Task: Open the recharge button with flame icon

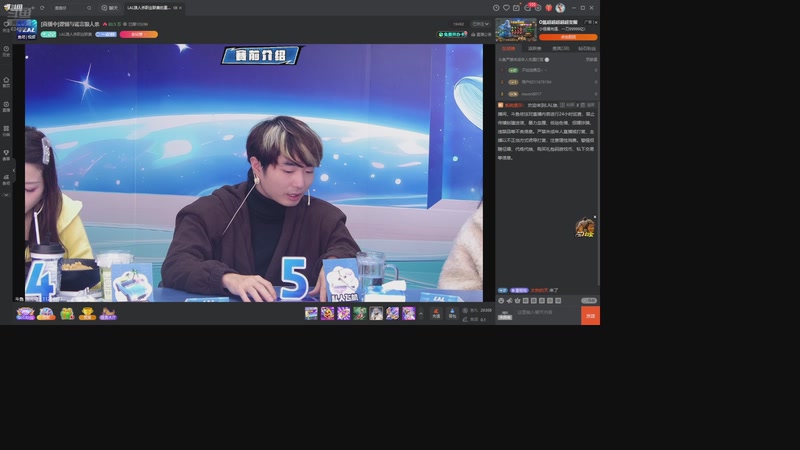Action: pyautogui.click(x=436, y=313)
